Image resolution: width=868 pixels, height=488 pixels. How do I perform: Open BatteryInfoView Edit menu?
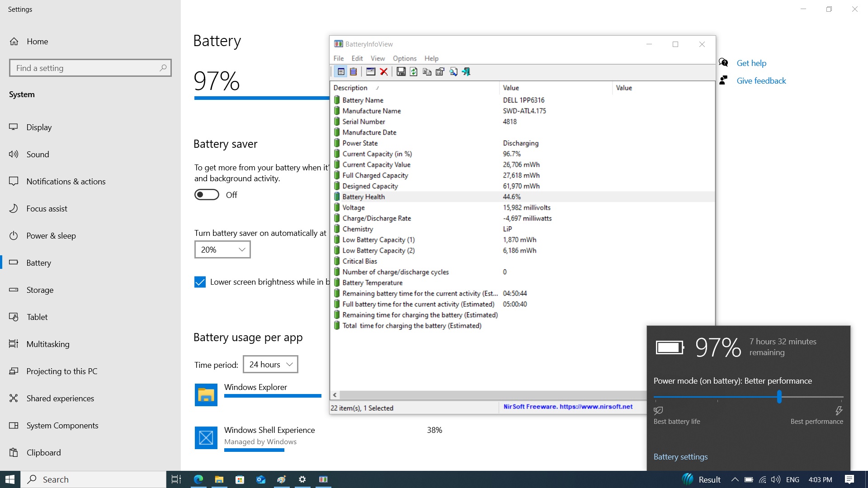click(357, 58)
